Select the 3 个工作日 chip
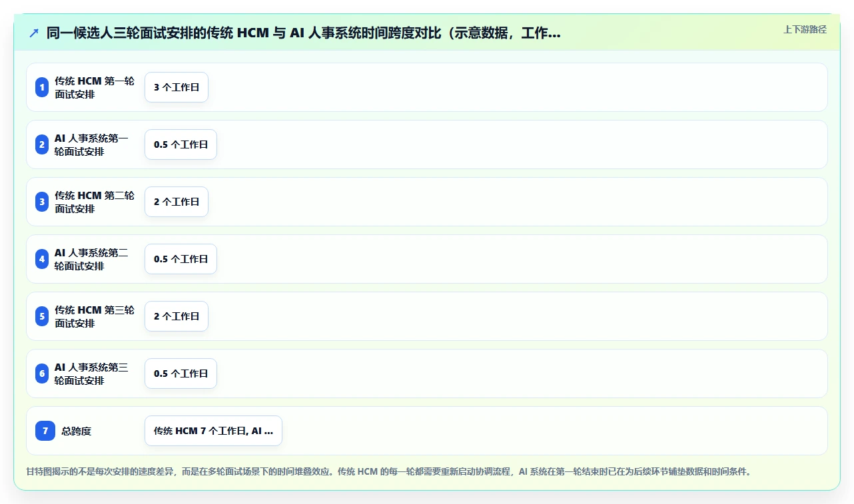 tap(177, 87)
